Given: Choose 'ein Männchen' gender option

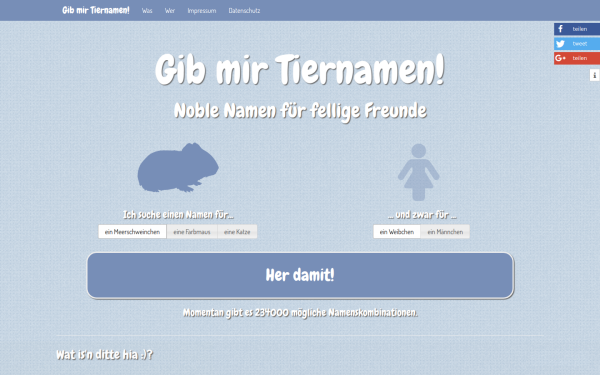Looking at the screenshot, I should (x=445, y=232).
